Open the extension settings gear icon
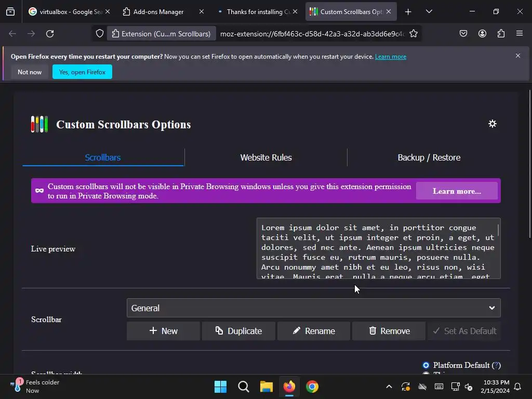The image size is (532, 399). point(493,124)
